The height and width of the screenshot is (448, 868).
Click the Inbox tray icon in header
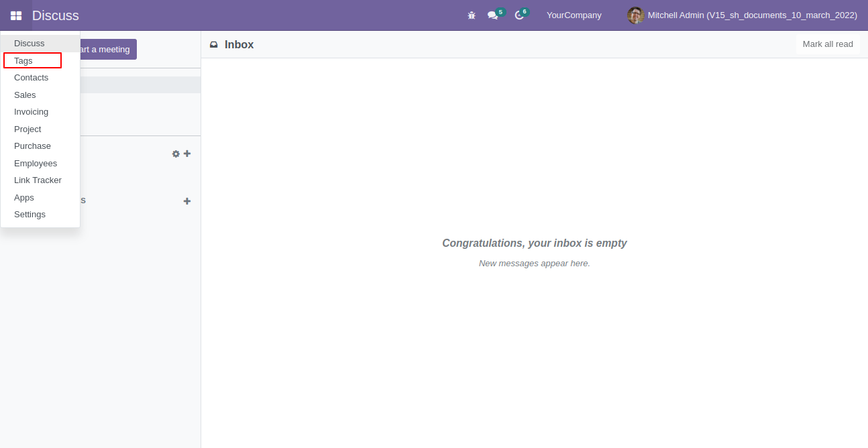tap(214, 45)
